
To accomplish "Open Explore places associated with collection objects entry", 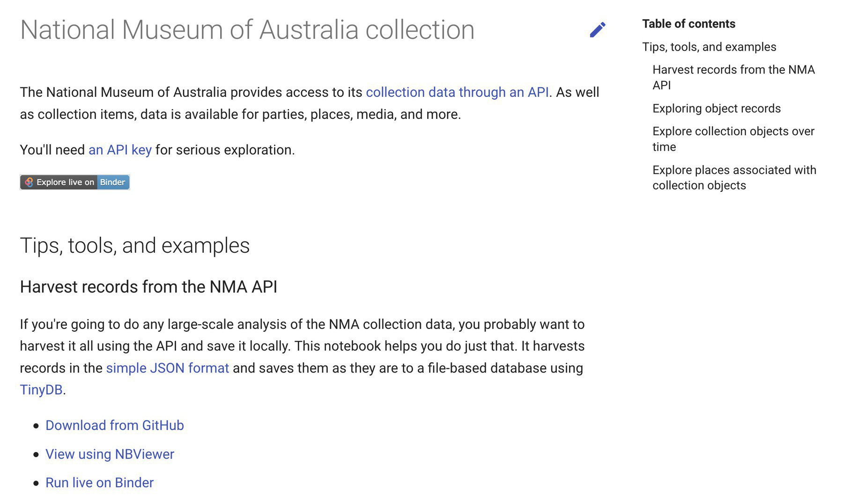I will [x=734, y=177].
